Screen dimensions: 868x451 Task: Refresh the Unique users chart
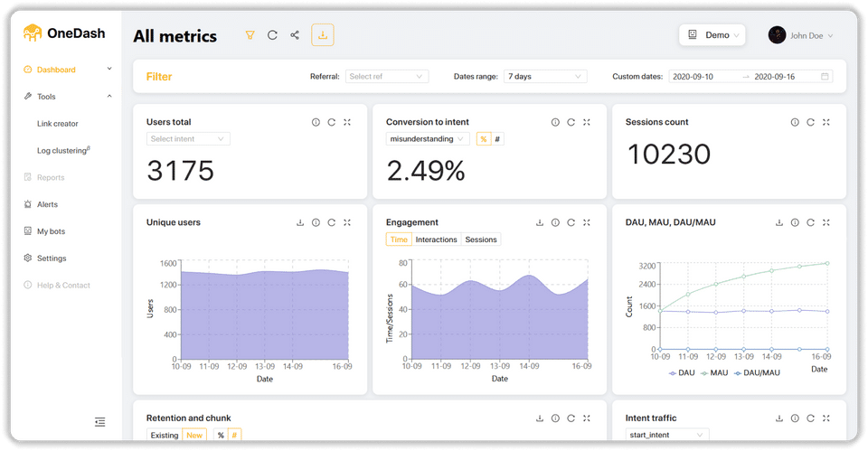pyautogui.click(x=331, y=222)
